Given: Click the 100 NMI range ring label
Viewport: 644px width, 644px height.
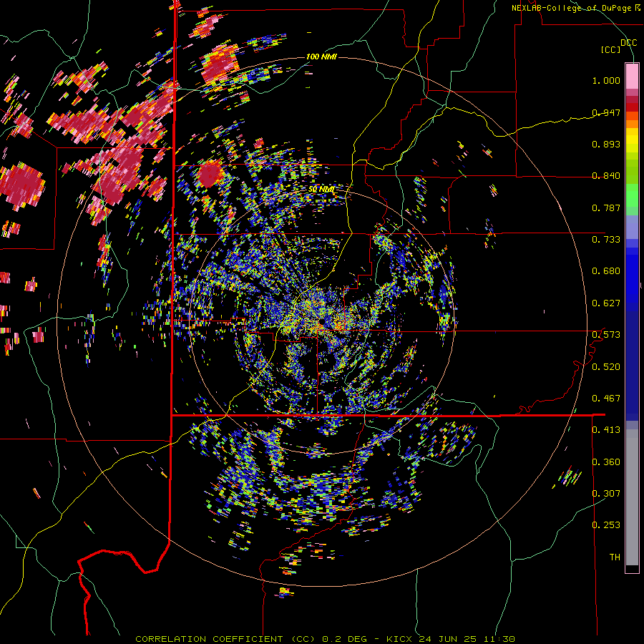Looking at the screenshot, I should [321, 57].
